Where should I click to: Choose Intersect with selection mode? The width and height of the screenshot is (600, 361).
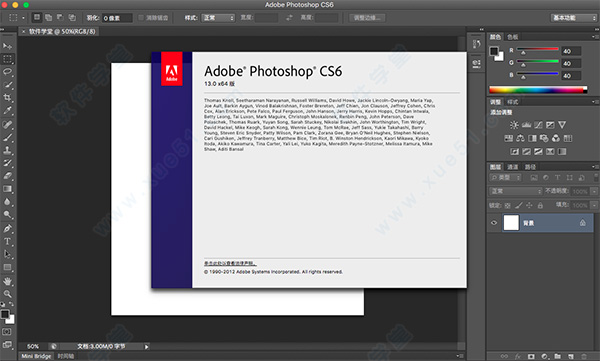click(72, 18)
